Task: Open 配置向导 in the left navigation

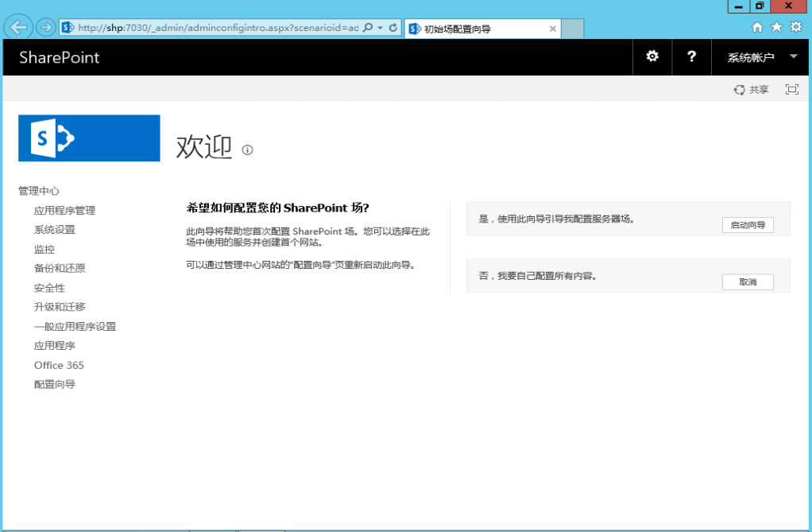Action: tap(54, 384)
